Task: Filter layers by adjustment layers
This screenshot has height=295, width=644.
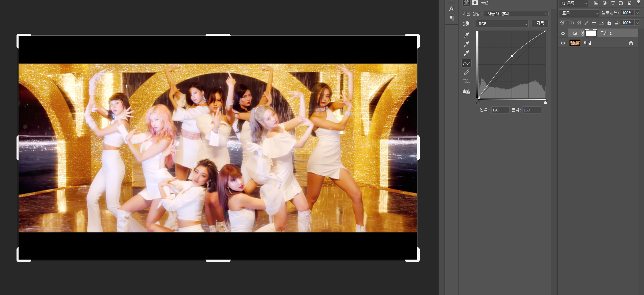Action: [x=604, y=3]
